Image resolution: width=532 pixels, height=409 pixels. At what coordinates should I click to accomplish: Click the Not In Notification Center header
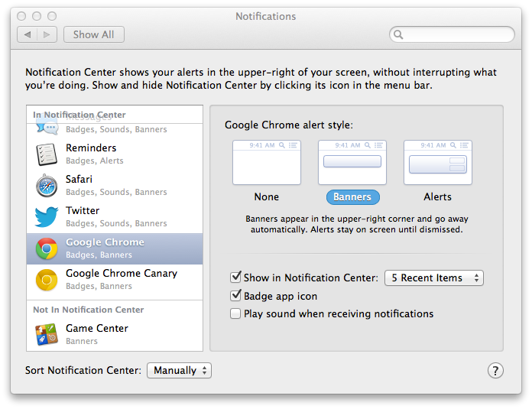click(x=89, y=310)
